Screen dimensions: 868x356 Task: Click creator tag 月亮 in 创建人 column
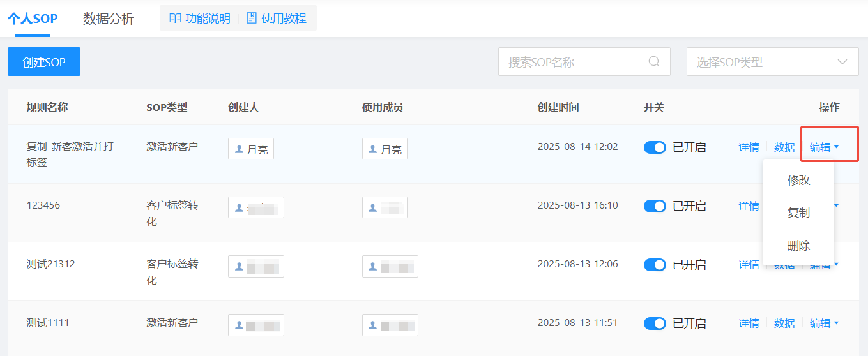coord(251,149)
